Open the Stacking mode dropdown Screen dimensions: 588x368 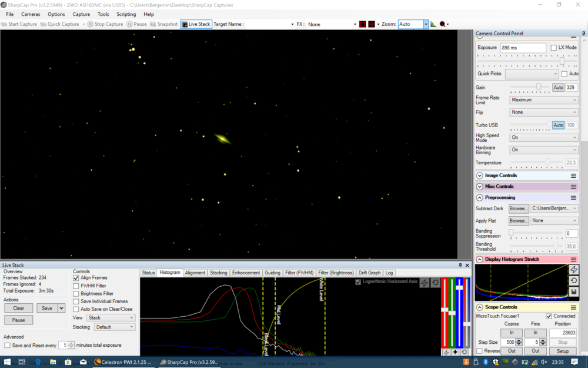[115, 327]
